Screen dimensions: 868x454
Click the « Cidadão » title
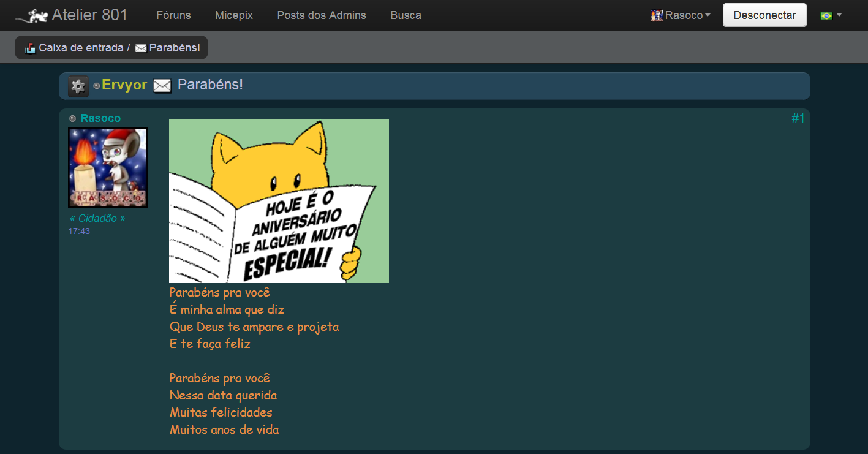click(97, 219)
